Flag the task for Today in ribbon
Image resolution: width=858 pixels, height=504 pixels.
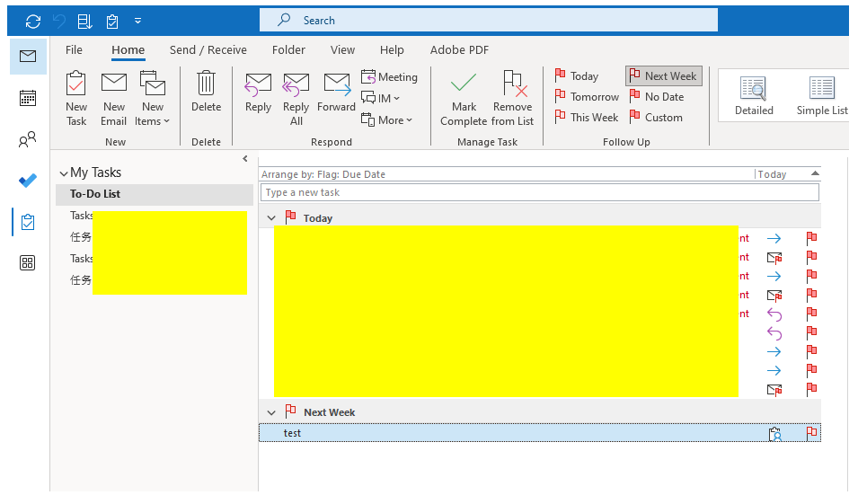577,76
